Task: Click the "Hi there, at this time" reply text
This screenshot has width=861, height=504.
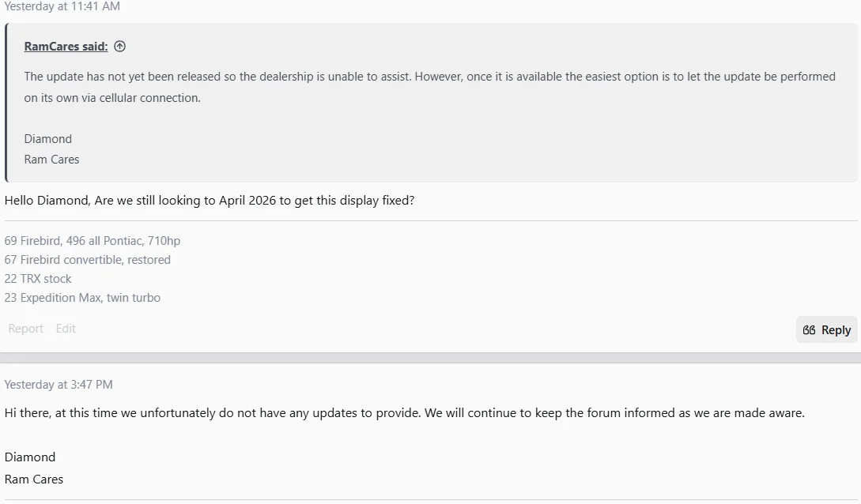Action: (404, 413)
